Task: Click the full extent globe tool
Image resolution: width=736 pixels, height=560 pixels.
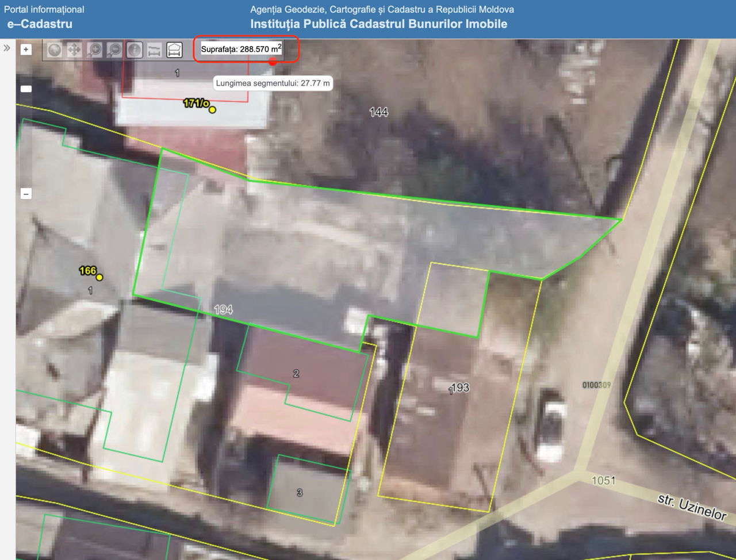Action: point(55,50)
